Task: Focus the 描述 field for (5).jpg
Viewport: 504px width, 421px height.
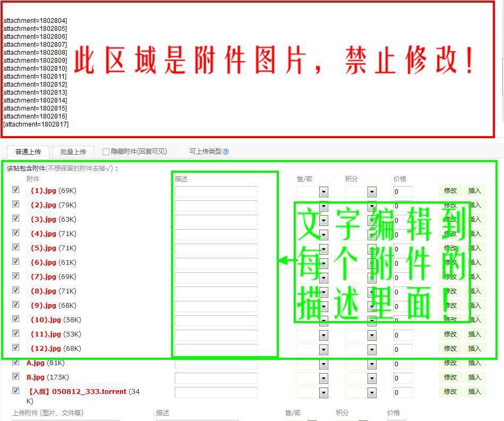Action: click(216, 249)
